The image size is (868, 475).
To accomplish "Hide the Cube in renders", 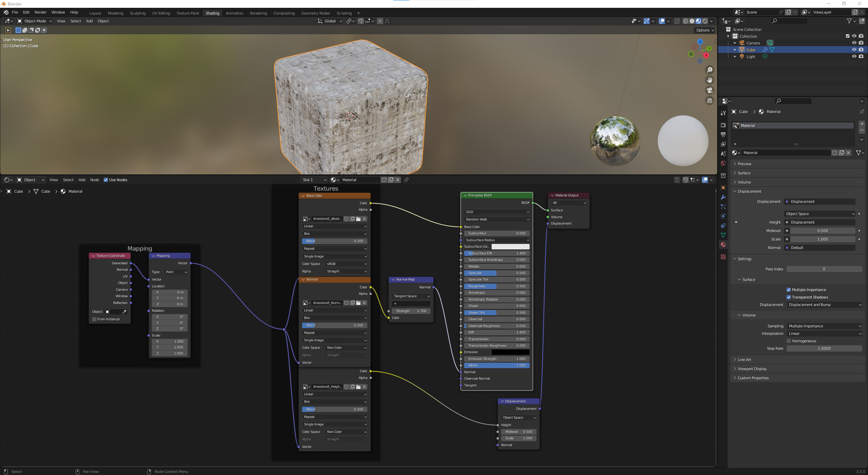I will [x=861, y=50].
